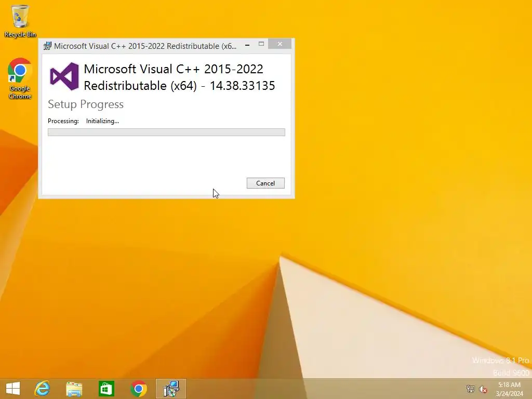Click the installer window title text
The height and width of the screenshot is (399, 532).
pyautogui.click(x=145, y=46)
